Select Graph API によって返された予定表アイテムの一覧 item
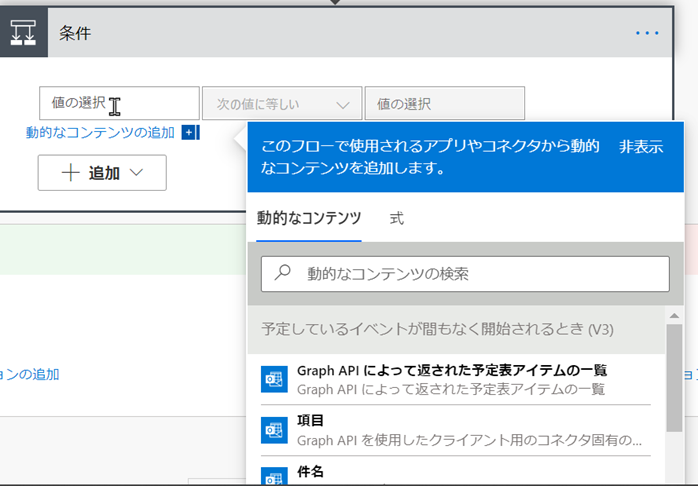Viewport: 698px width, 486px height. (x=456, y=379)
